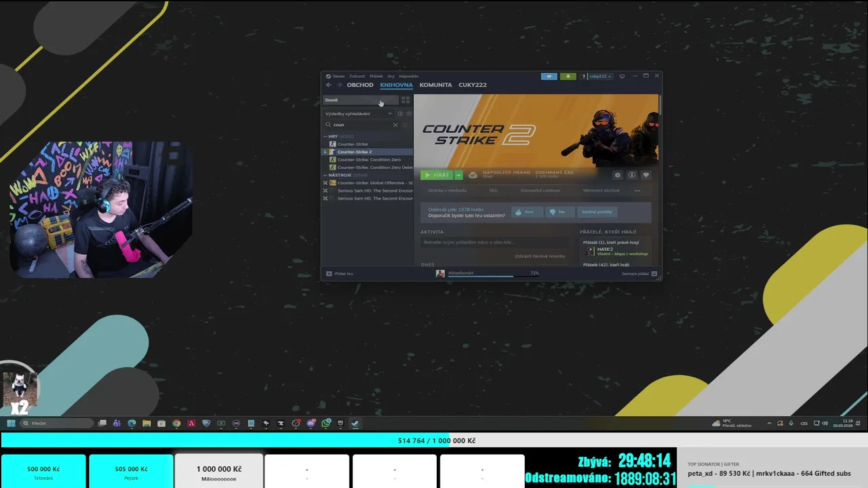Click the Windows taskbar Hledat search box
This screenshot has height=488, width=868.
point(56,423)
